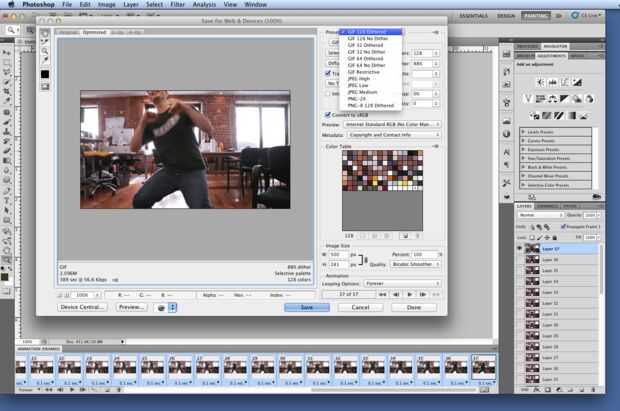Toggle the Interlaced checkbox
620x411 pixels.
pyautogui.click(x=328, y=94)
